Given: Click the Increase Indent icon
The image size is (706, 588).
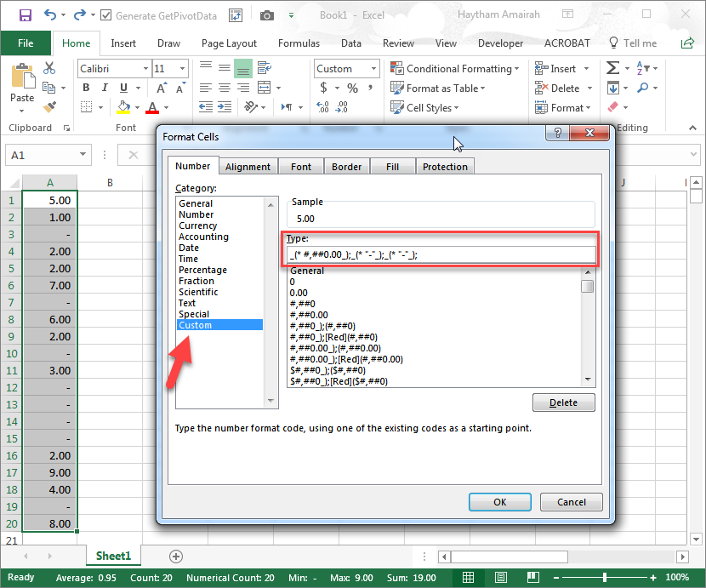Looking at the screenshot, I should pos(225,107).
